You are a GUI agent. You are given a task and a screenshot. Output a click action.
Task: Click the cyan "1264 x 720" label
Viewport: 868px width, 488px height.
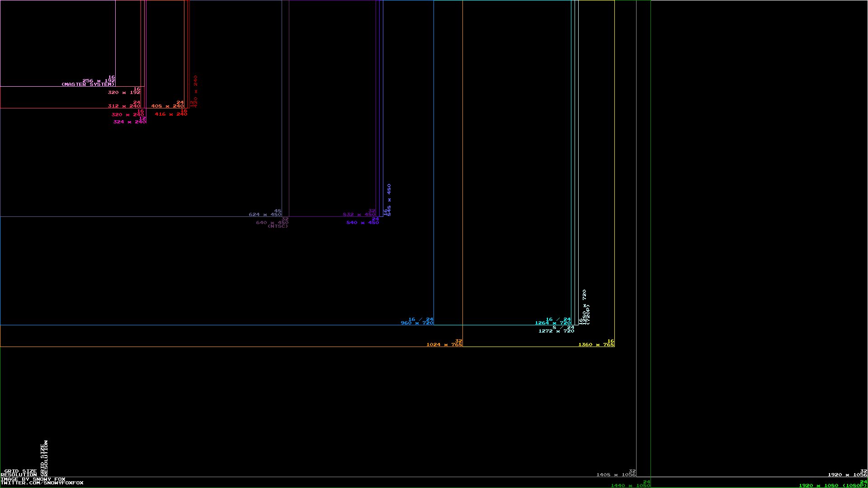click(x=553, y=323)
